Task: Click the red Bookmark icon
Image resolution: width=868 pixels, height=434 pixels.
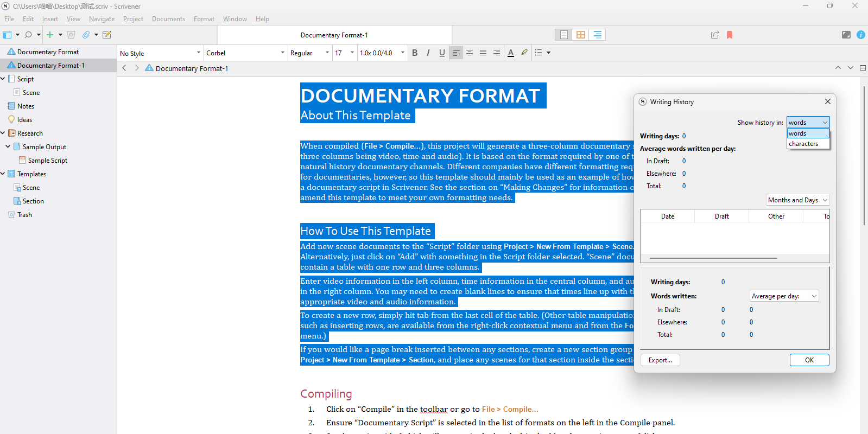Action: [x=730, y=35]
